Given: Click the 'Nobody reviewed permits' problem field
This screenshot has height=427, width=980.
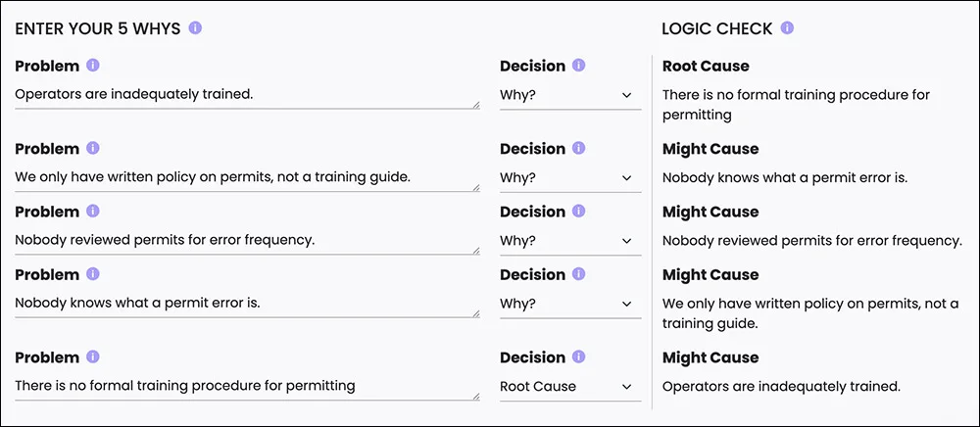Looking at the screenshot, I should (248, 241).
